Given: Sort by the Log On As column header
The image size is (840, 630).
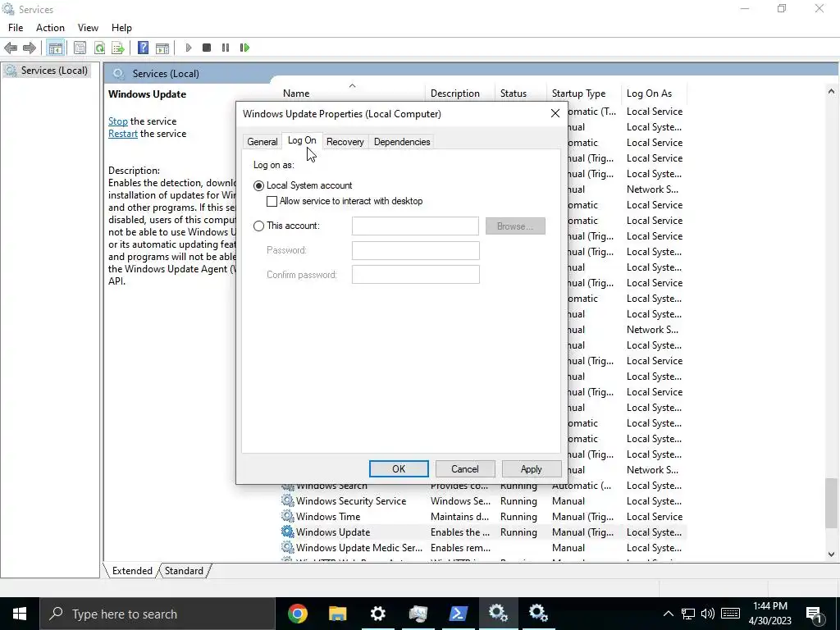Looking at the screenshot, I should click(654, 94).
